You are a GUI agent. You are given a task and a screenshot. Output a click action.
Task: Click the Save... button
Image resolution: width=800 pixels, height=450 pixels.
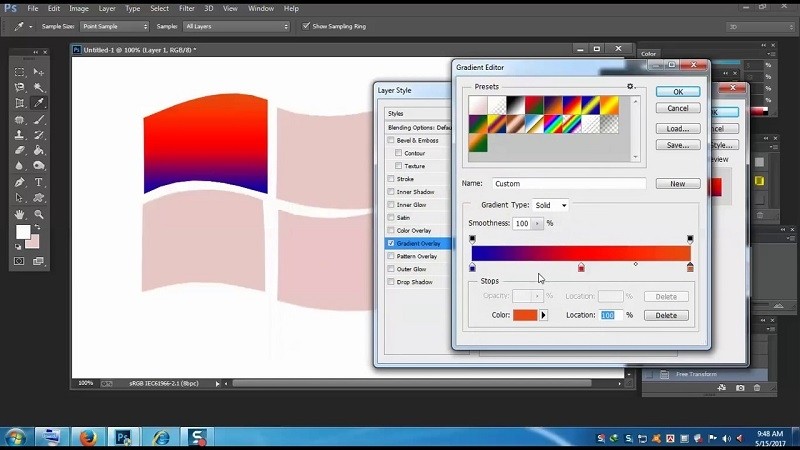coord(678,145)
